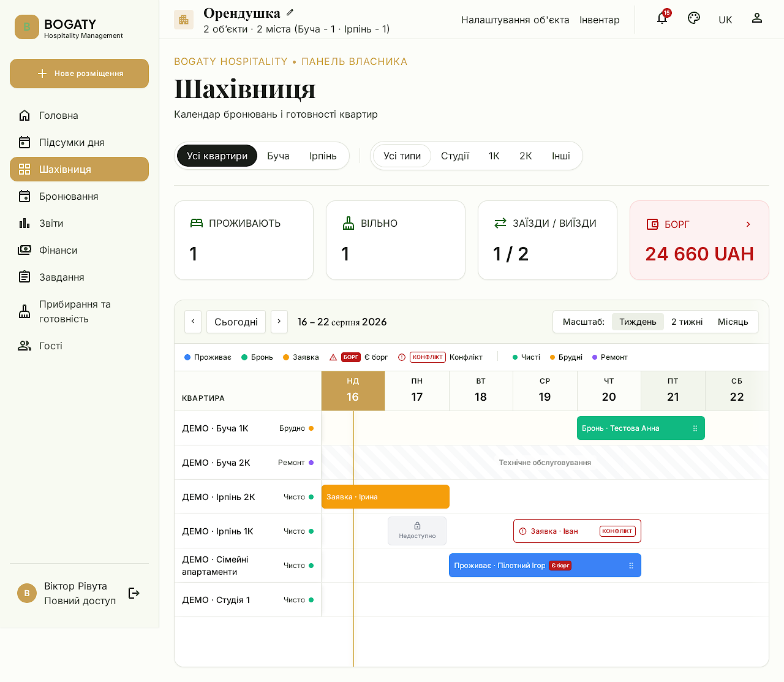Filter apartments by Студії type
The width and height of the screenshot is (784, 682).
pos(455,156)
